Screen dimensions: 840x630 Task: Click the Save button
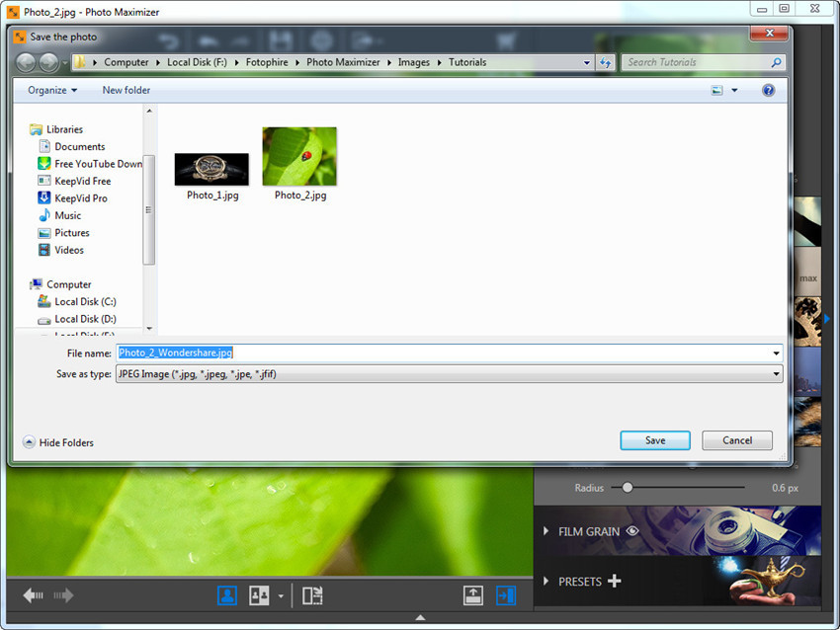click(x=655, y=440)
